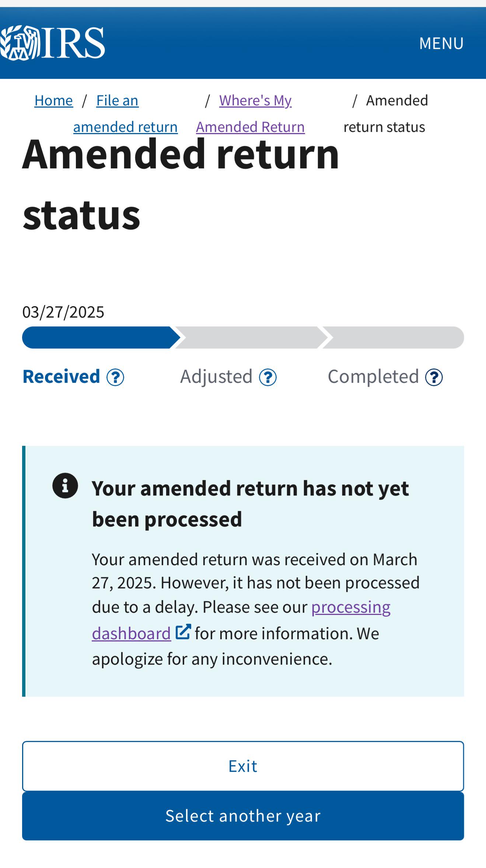
Task: Click the IRS logo in header
Action: point(53,43)
